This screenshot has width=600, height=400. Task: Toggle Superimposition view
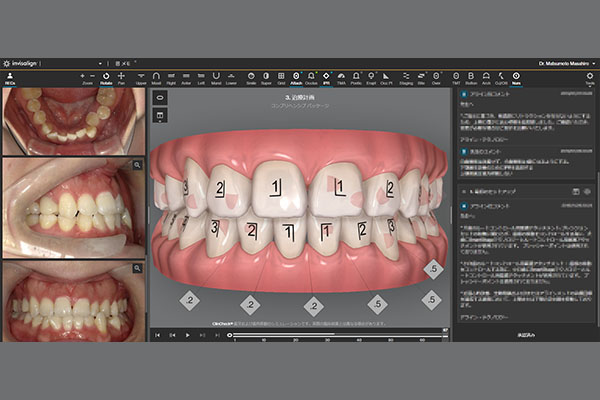pyautogui.click(x=268, y=78)
